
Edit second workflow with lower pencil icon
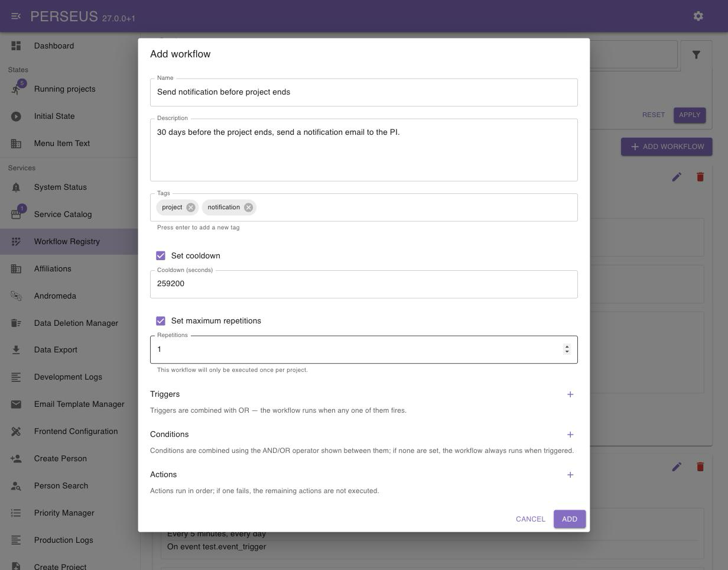click(677, 467)
